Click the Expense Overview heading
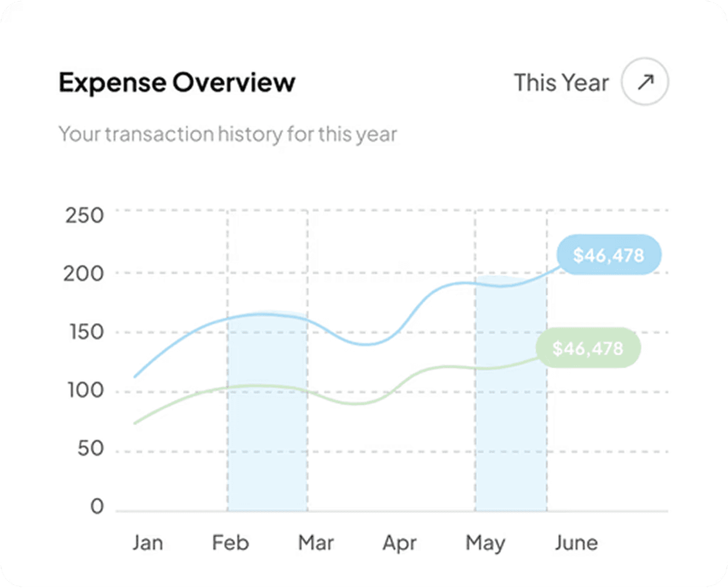This screenshot has height=588, width=728. click(x=177, y=82)
